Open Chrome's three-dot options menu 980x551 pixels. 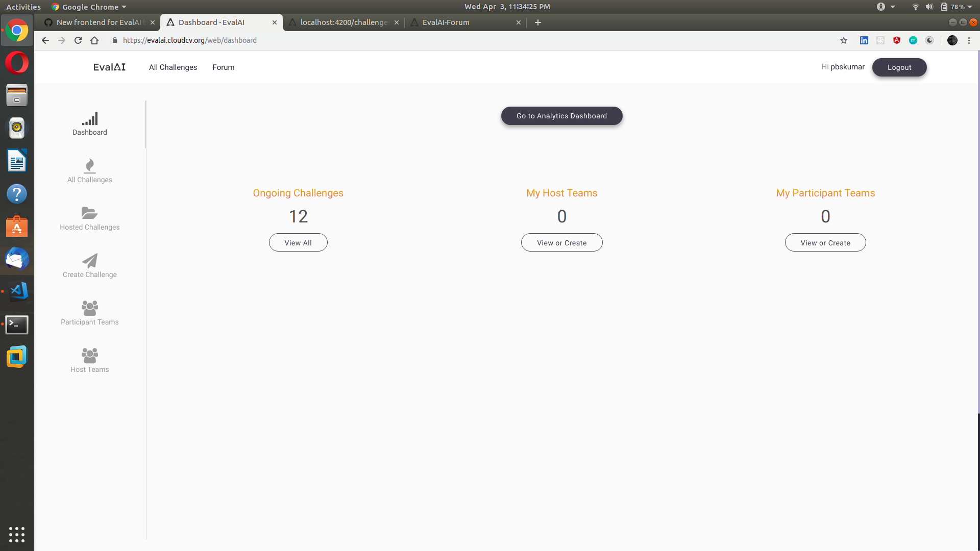coord(969,40)
